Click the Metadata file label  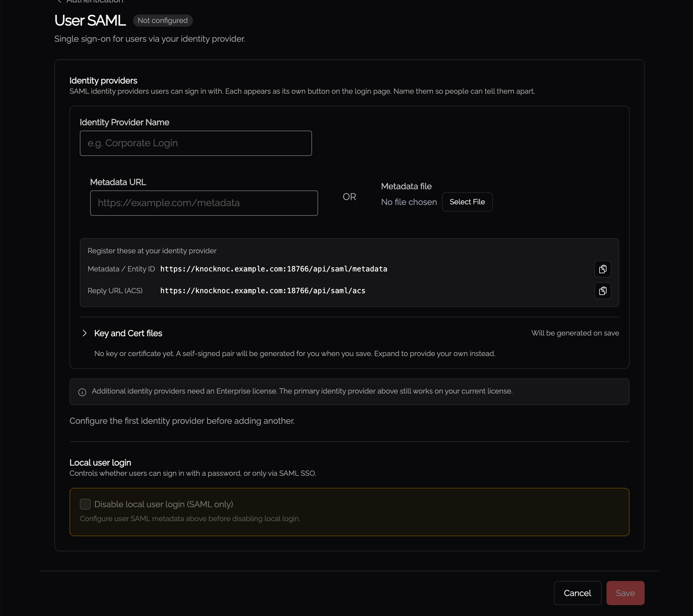coord(406,186)
